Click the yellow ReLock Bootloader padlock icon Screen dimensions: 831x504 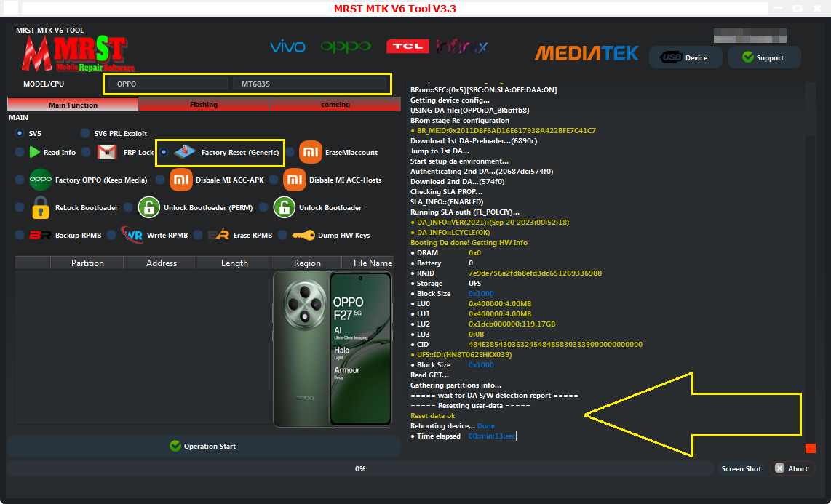pos(41,207)
